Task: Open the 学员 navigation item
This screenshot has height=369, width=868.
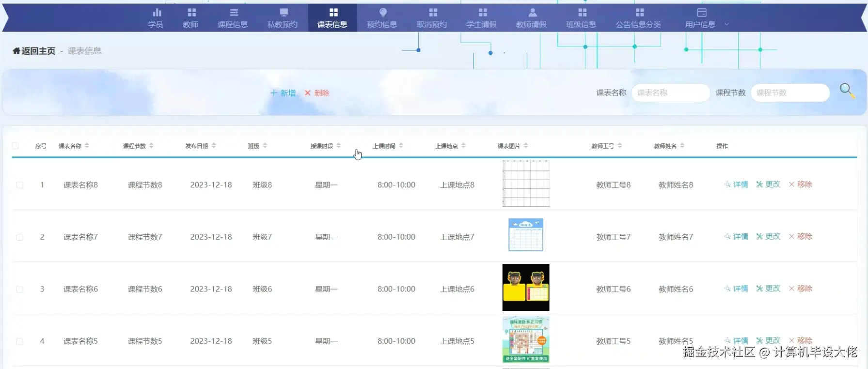Action: 156,18
